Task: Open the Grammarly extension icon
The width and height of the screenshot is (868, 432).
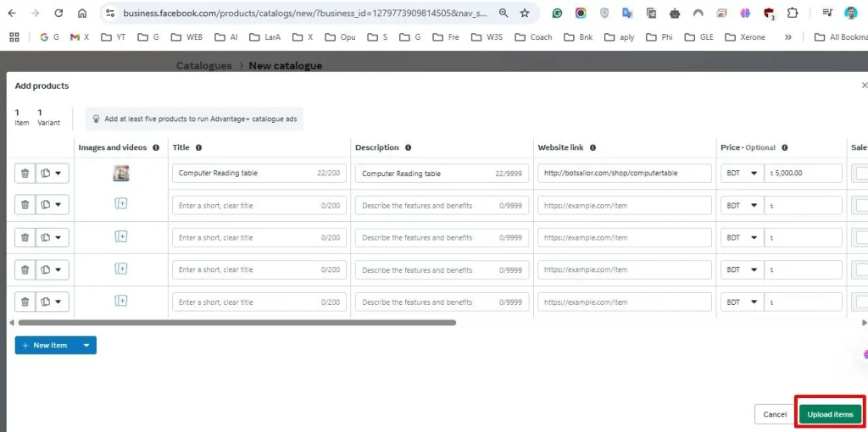Action: (558, 13)
